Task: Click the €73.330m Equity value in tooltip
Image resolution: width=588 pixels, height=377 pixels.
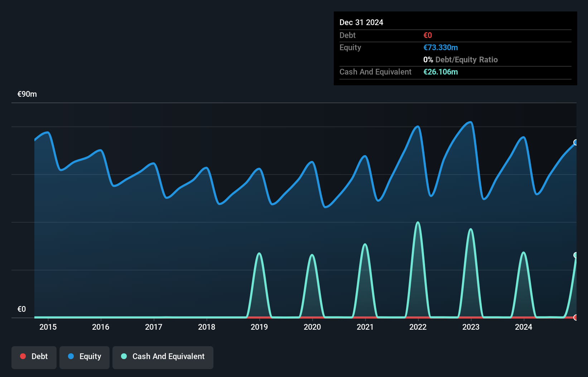Action: point(441,47)
